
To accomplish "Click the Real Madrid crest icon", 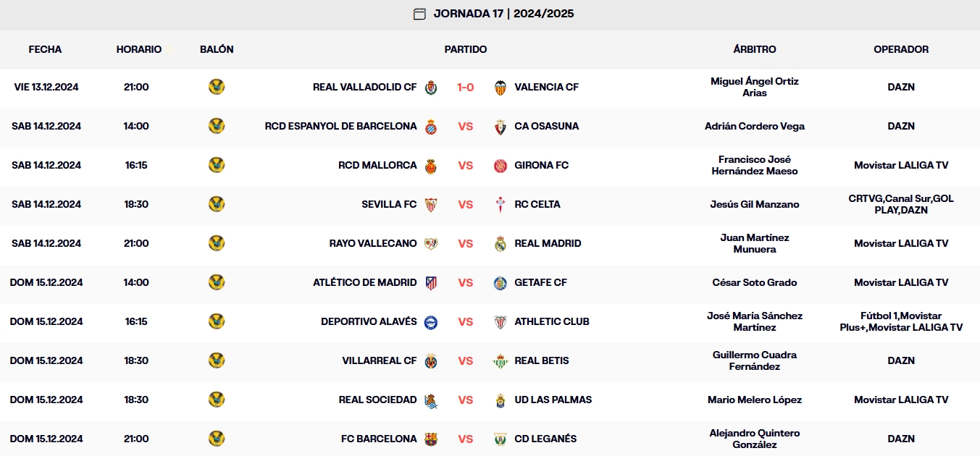I will 500,244.
